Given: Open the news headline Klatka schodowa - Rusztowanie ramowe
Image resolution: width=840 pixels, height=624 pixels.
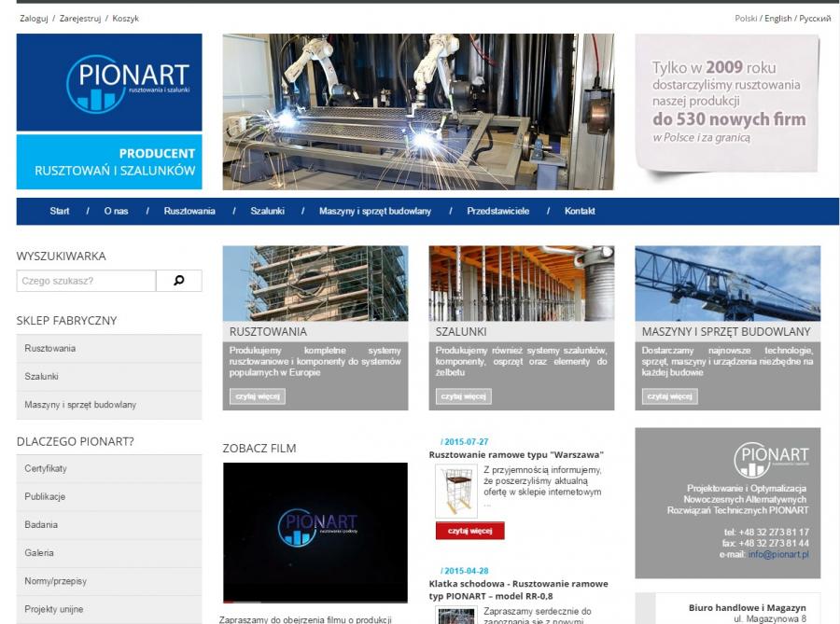Looking at the screenshot, I should [x=519, y=589].
